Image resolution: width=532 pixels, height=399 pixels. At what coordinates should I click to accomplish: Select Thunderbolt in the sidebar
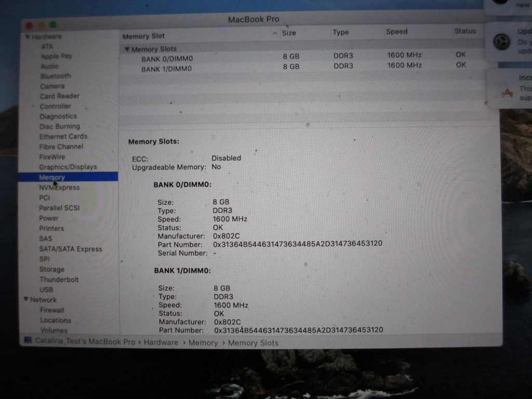click(x=59, y=279)
